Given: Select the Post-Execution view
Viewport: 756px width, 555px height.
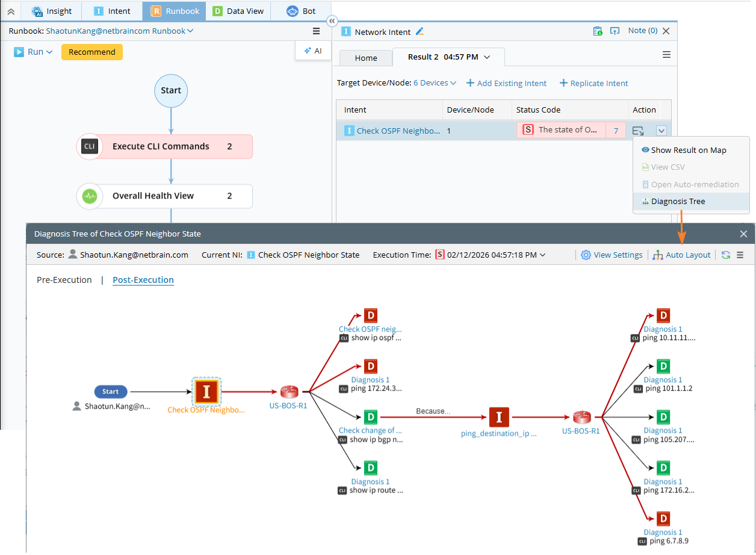Looking at the screenshot, I should pos(143,280).
